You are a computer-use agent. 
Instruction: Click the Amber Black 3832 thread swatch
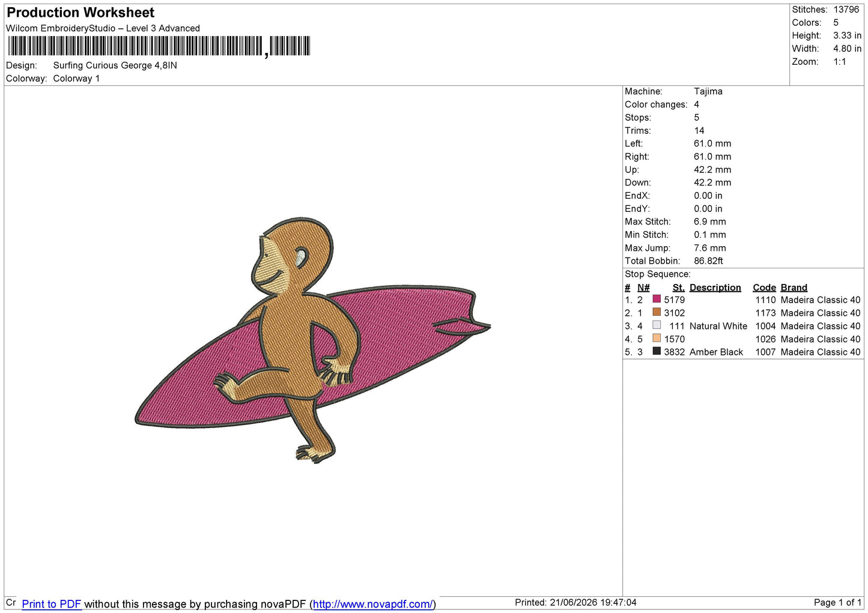(657, 352)
